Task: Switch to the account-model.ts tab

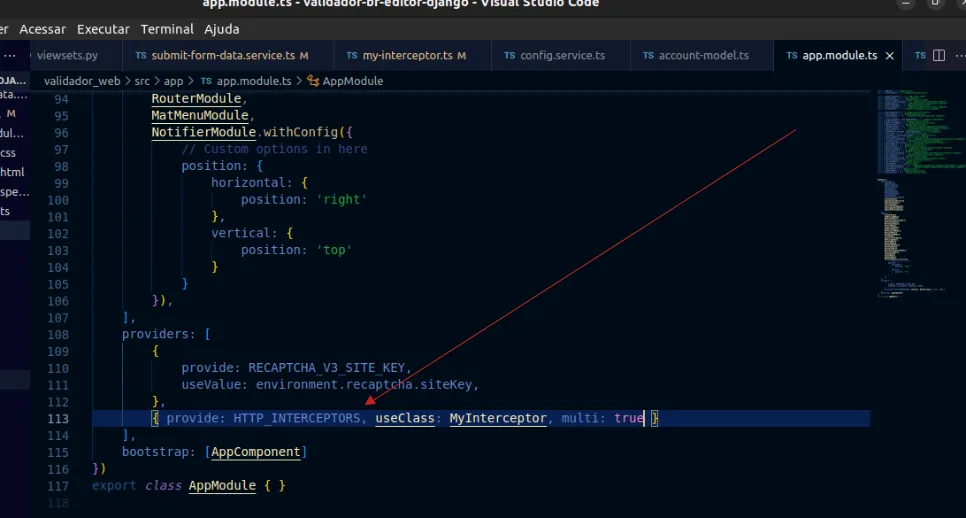Action: pyautogui.click(x=703, y=56)
